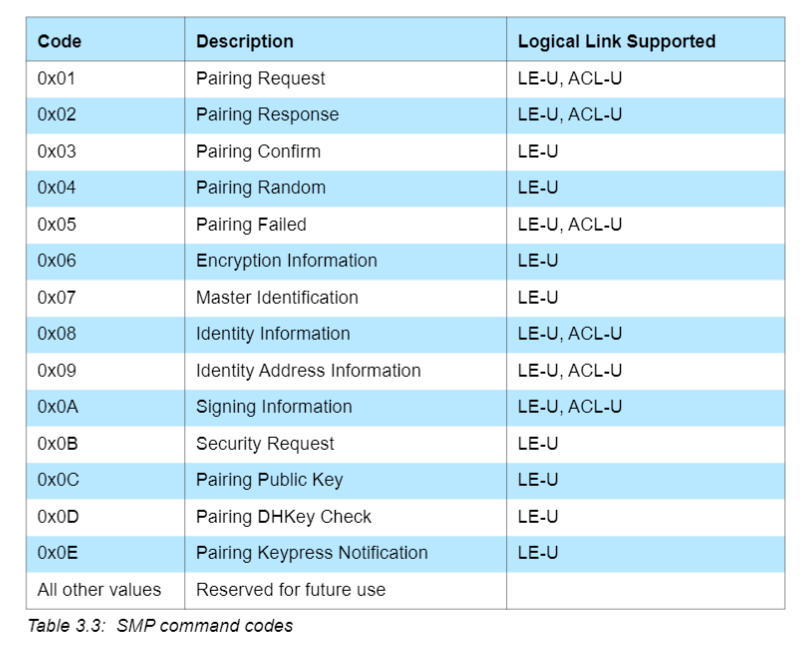Click the Security Request description
The image size is (808, 649).
pos(265,443)
